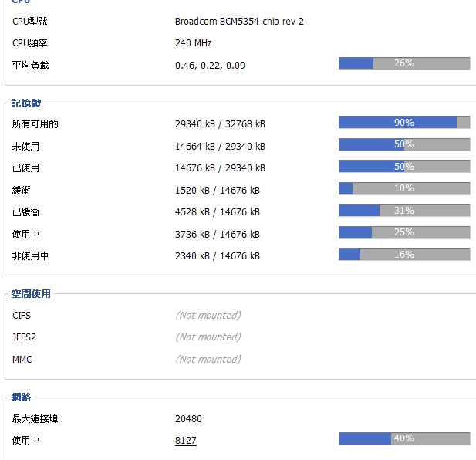Click the 25% active memory bar

404,232
